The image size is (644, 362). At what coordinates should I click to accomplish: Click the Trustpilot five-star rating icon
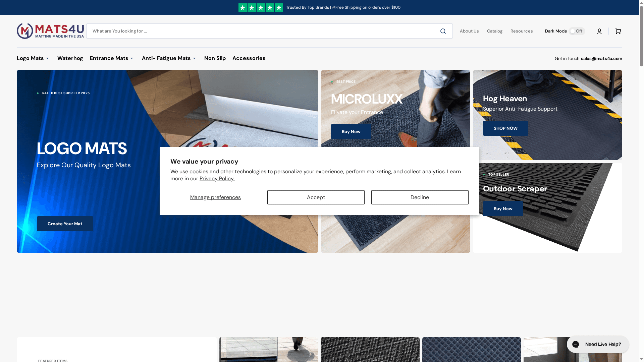tap(261, 7)
